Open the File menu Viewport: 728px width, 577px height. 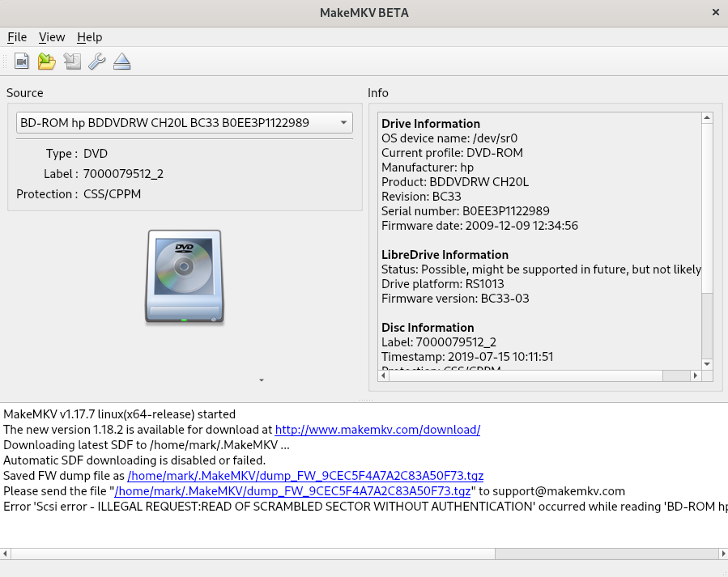pos(17,37)
